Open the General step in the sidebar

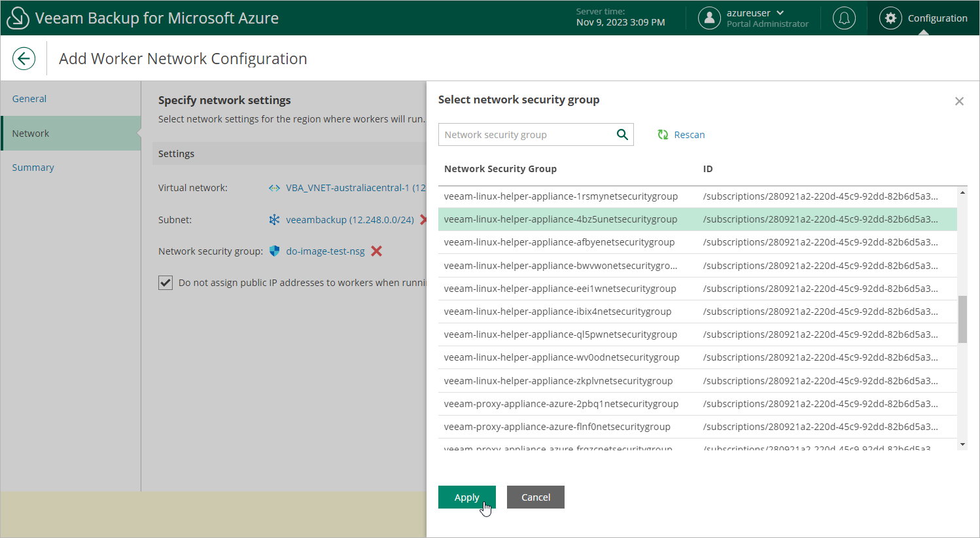click(29, 99)
